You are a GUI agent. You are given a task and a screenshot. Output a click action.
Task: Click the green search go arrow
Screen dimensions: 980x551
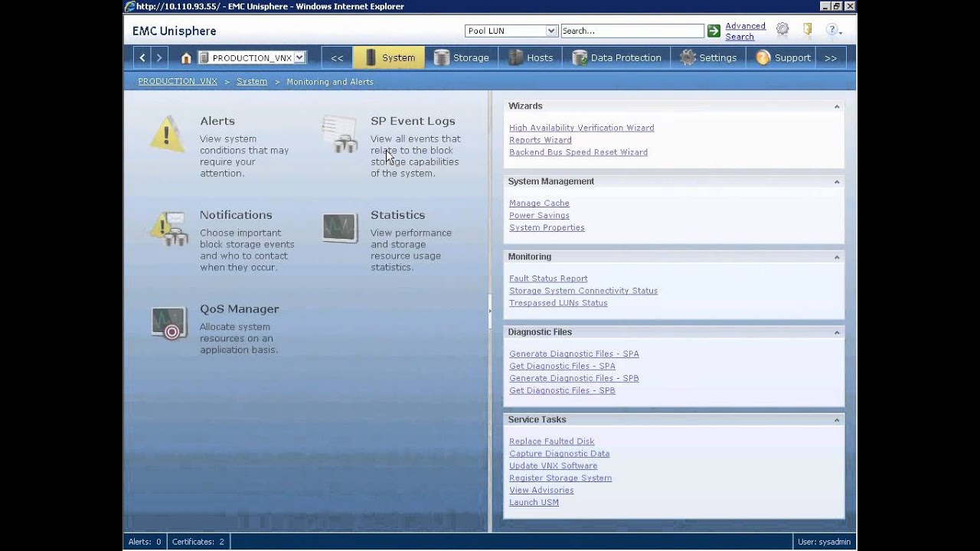(x=714, y=31)
